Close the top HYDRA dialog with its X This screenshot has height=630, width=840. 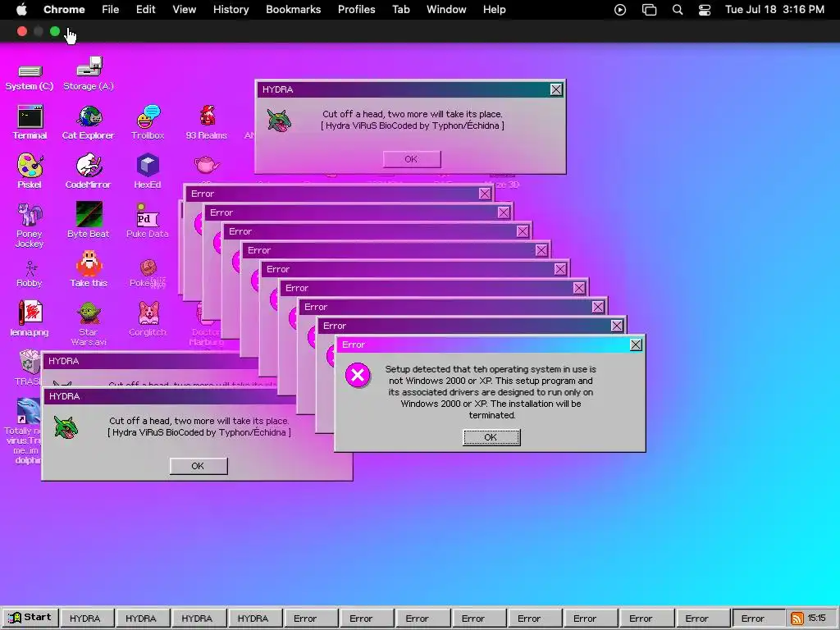pos(556,89)
